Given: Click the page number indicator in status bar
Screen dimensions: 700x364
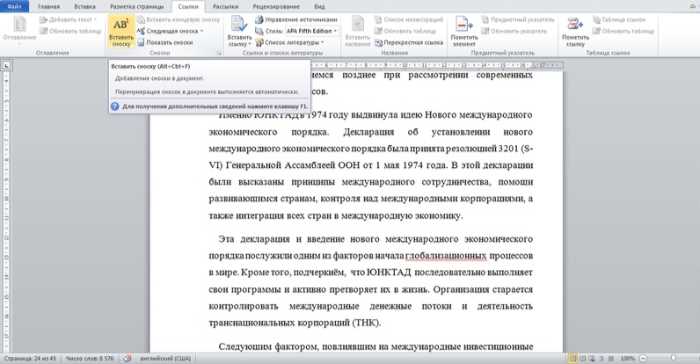Looking at the screenshot, I should (30, 358).
